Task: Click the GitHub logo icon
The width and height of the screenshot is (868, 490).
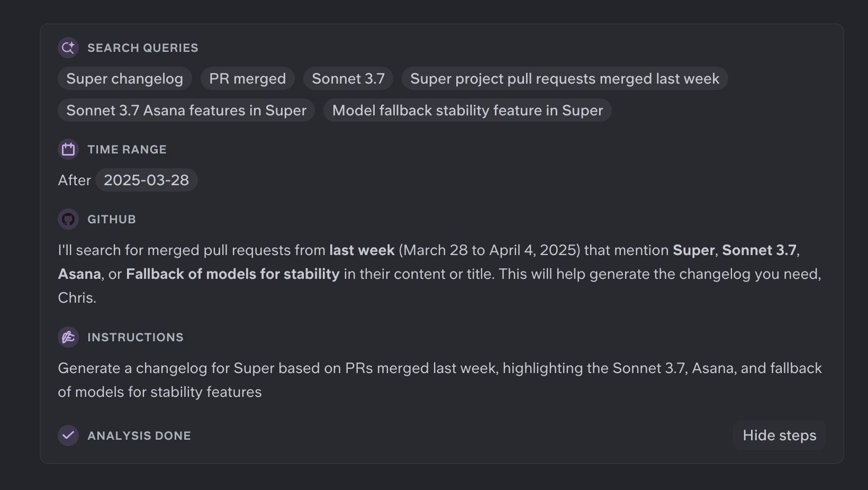Action: (68, 219)
